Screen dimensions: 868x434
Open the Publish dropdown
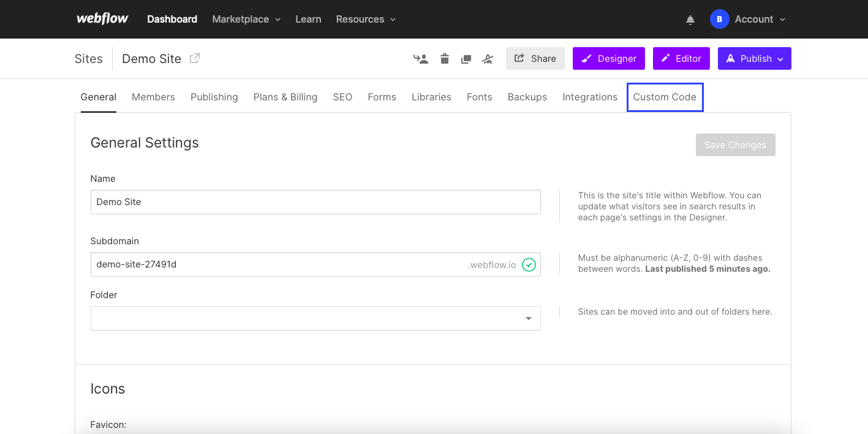[x=755, y=58]
